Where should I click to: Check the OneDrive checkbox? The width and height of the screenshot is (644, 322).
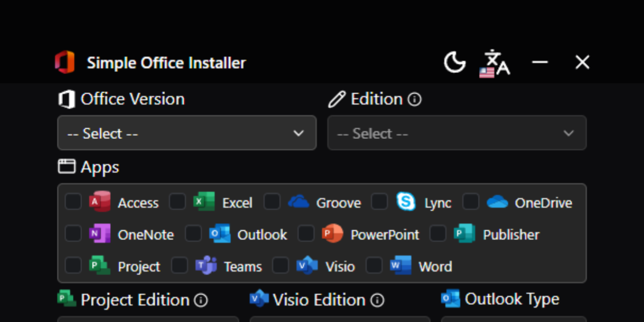(x=471, y=202)
